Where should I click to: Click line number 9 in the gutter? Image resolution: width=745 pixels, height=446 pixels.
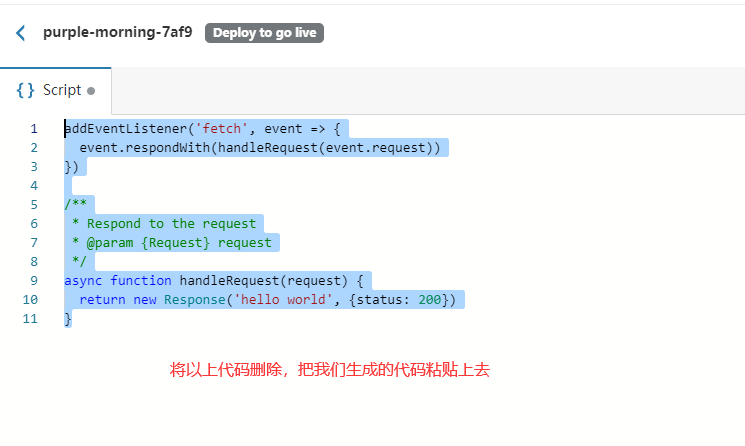pyautogui.click(x=34, y=281)
